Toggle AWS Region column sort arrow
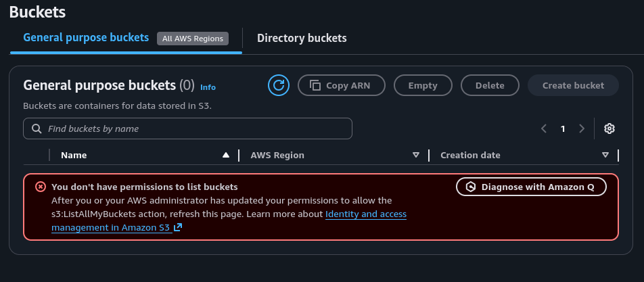The height and width of the screenshot is (282, 644). [416, 155]
